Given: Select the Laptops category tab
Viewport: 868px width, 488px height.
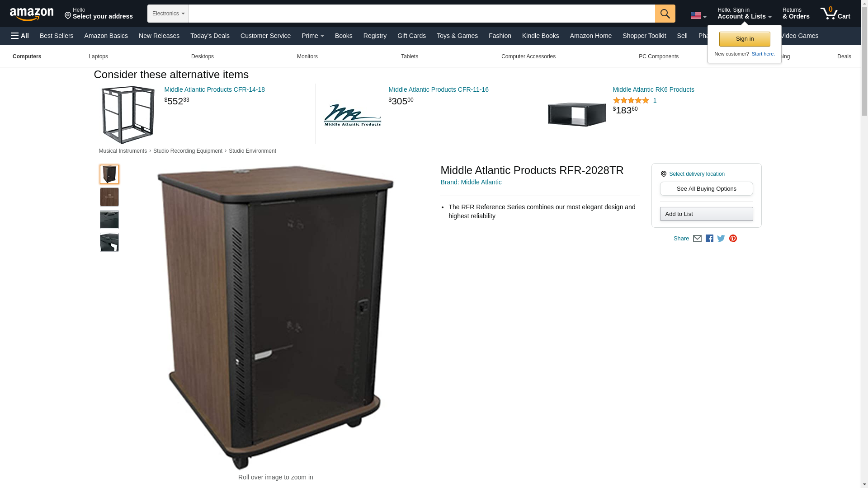Looking at the screenshot, I should point(98,56).
